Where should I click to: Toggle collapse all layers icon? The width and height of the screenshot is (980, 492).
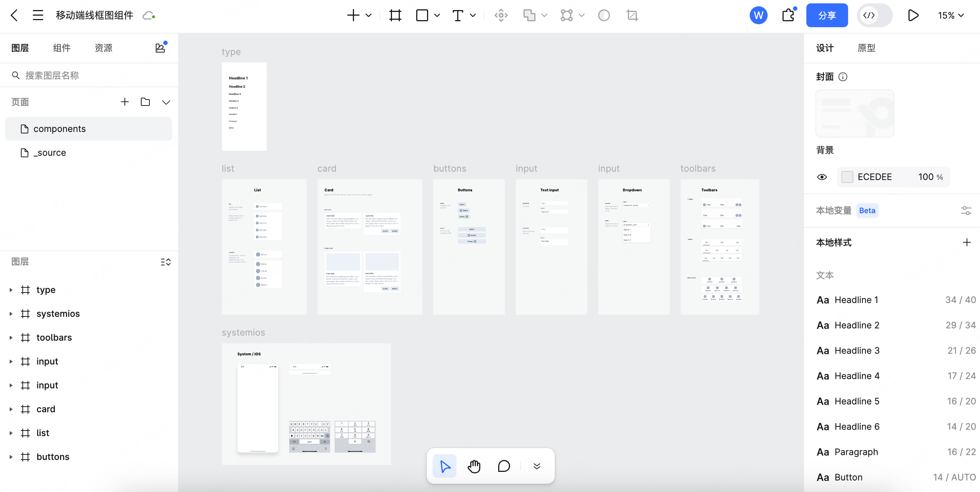(165, 262)
